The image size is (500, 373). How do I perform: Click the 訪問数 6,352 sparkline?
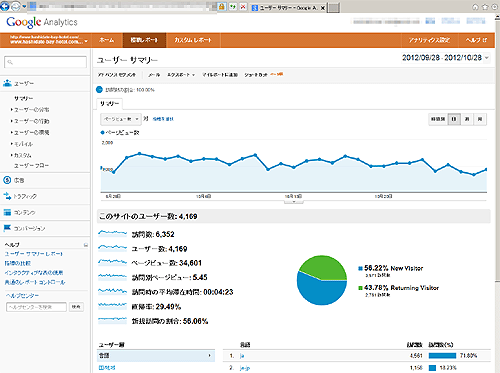pyautogui.click(x=112, y=233)
